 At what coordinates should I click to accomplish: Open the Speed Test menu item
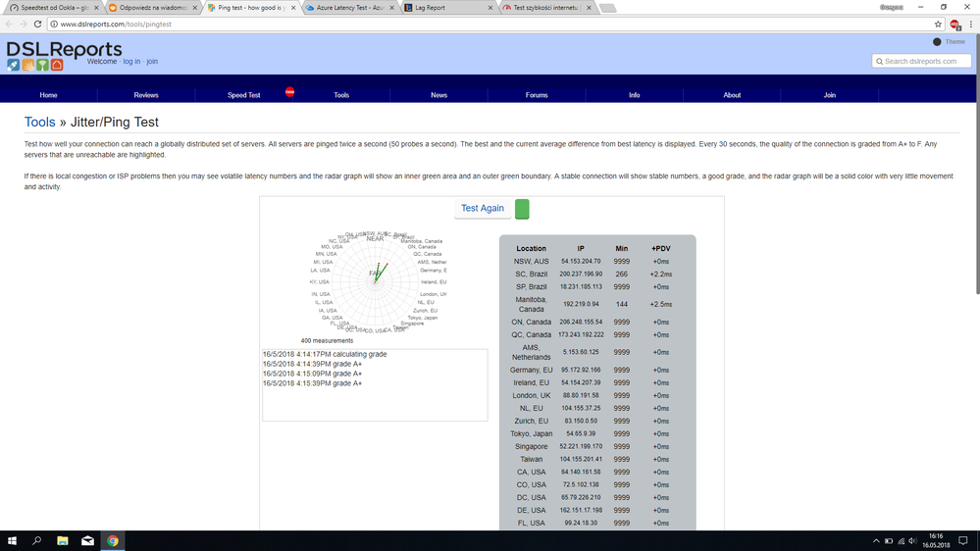tap(243, 95)
